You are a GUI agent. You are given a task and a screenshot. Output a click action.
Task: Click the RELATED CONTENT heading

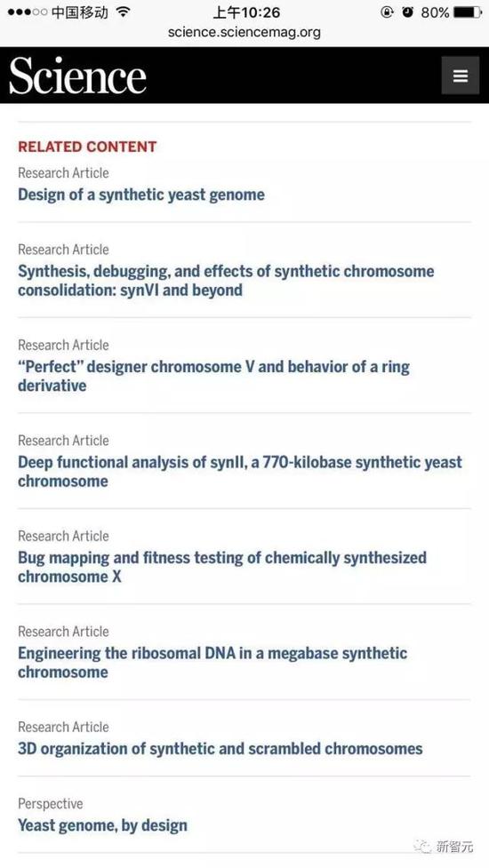coord(87,147)
